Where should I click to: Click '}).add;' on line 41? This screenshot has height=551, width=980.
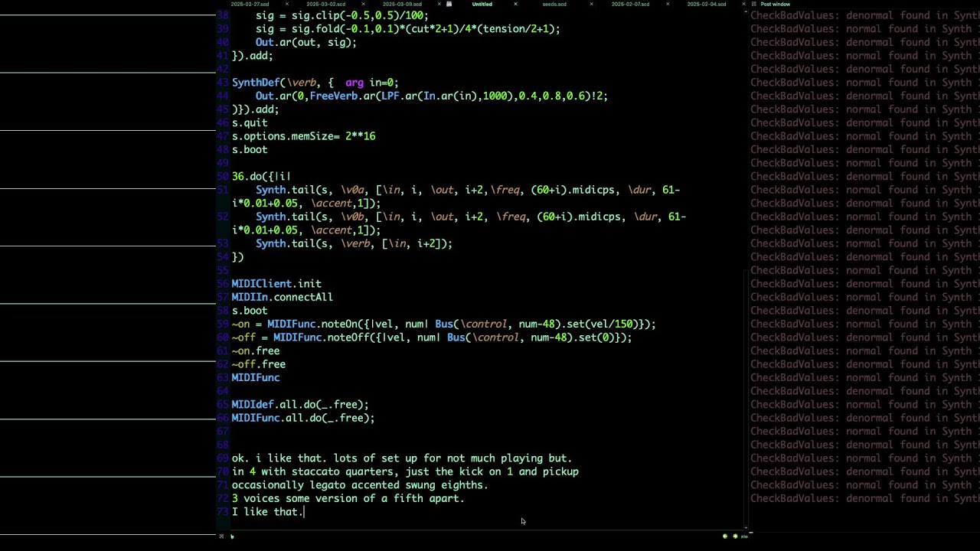click(253, 56)
